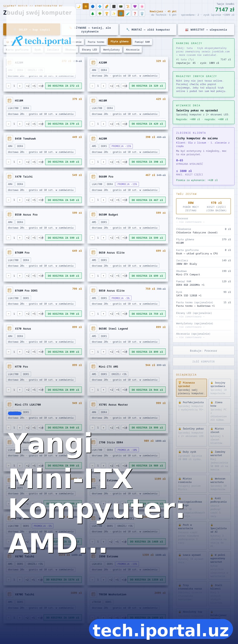Click the sparkles icon

[x=114, y=13]
